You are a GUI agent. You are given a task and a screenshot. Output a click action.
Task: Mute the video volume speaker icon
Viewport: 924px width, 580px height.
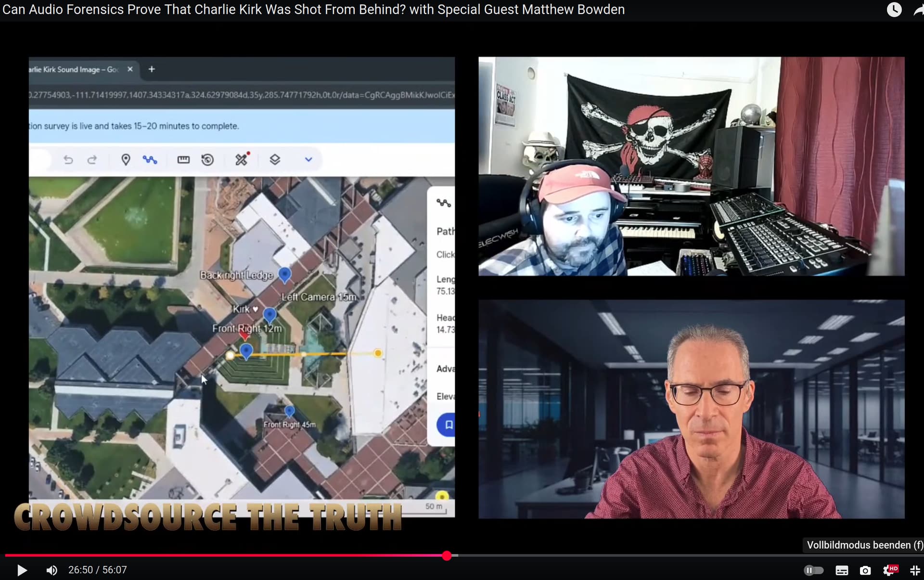coord(51,570)
